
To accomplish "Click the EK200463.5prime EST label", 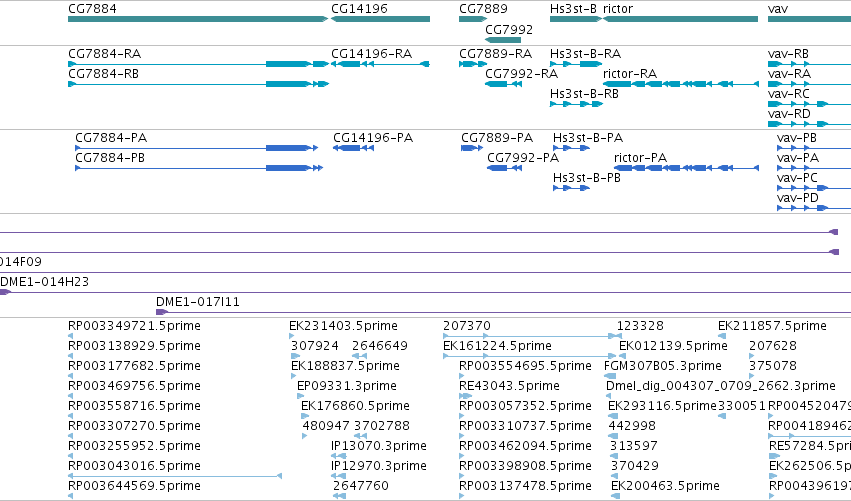I will pos(666,486).
